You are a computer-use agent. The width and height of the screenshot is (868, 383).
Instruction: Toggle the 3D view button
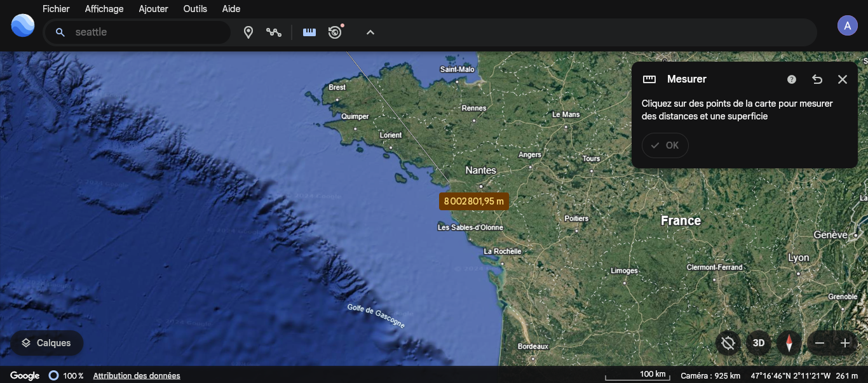(x=759, y=344)
